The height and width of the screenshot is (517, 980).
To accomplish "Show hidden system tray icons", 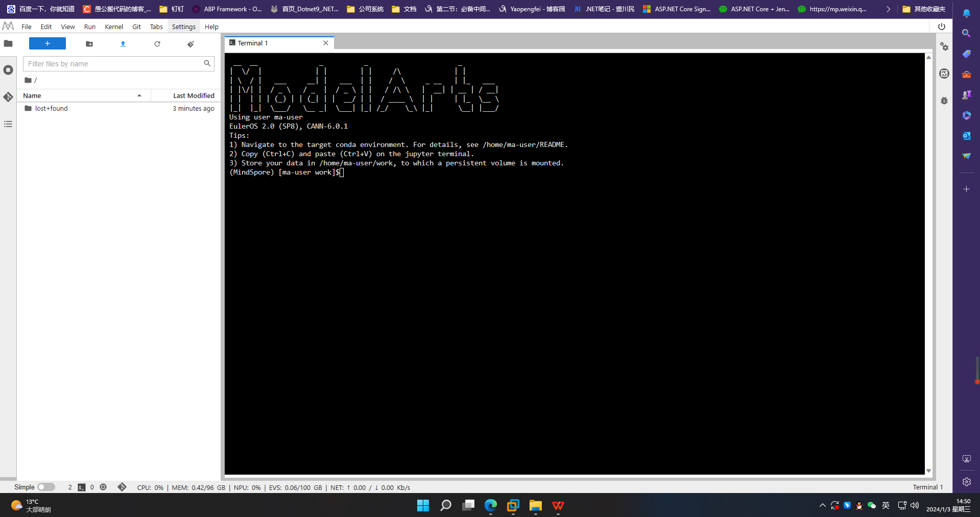I will click(x=822, y=505).
